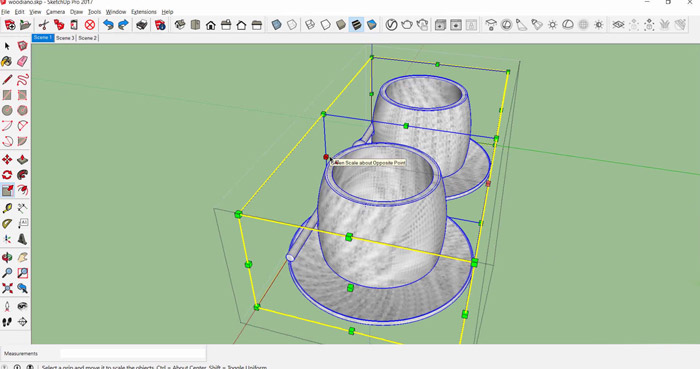Pick the Rectangle tool
Image resolution: width=700 pixels, height=369 pixels.
click(x=7, y=95)
